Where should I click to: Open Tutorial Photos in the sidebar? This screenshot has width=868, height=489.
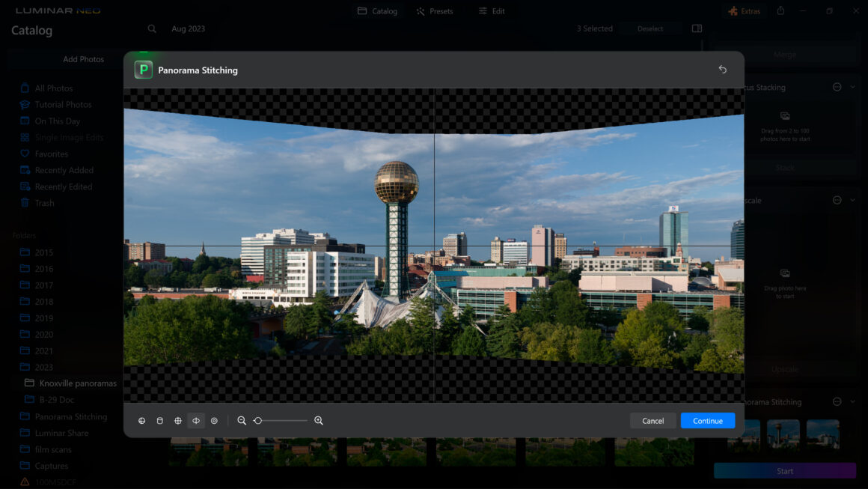[x=63, y=105]
